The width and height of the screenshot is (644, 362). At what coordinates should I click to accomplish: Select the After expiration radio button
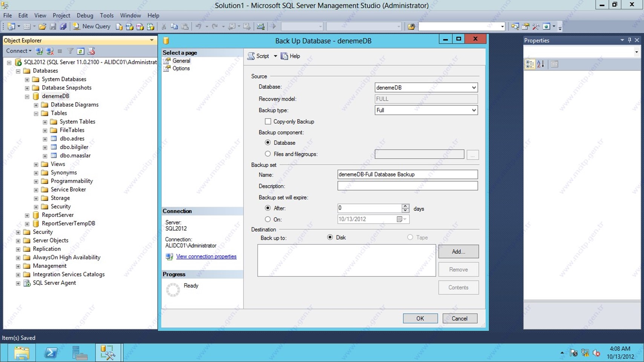pos(268,208)
